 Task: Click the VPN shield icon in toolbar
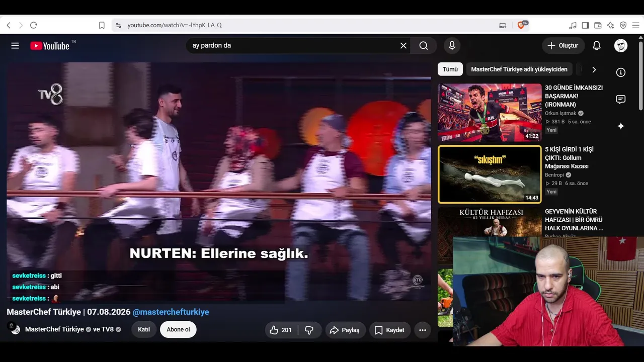click(623, 25)
